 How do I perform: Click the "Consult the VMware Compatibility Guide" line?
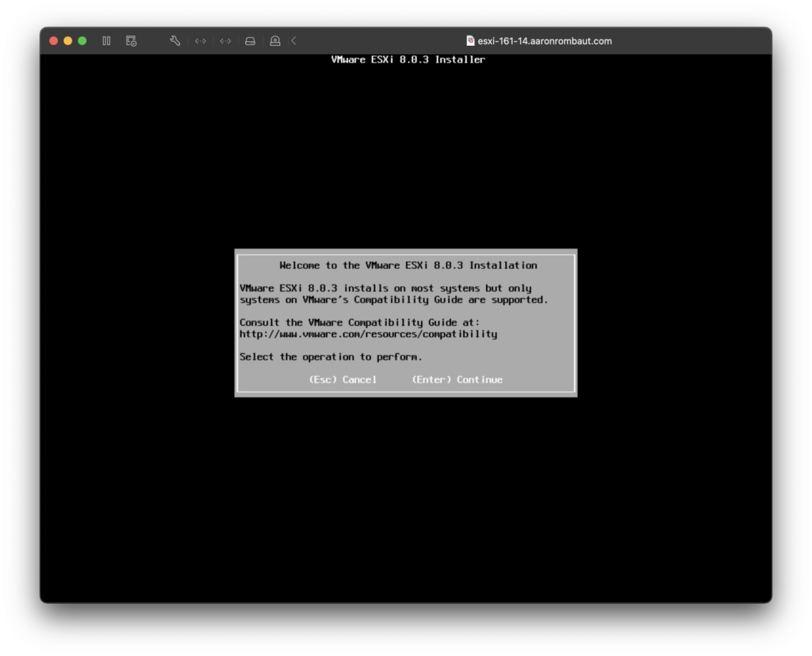point(359,323)
